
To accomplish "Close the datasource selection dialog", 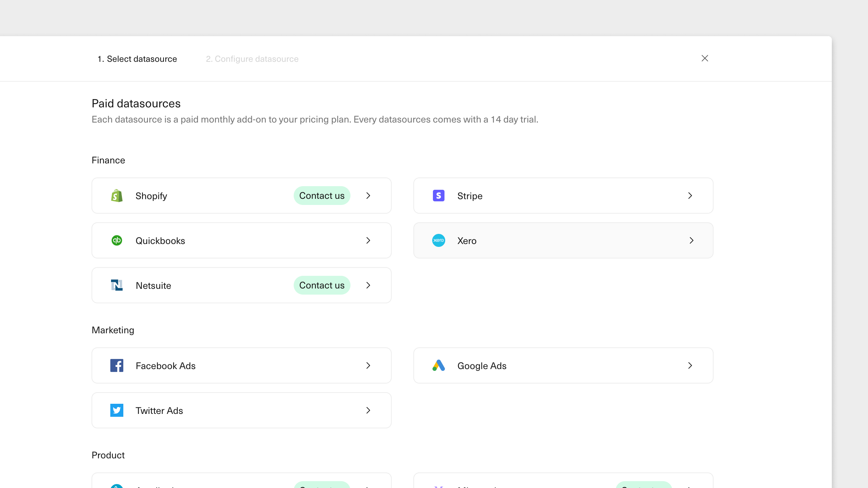I will pos(705,58).
